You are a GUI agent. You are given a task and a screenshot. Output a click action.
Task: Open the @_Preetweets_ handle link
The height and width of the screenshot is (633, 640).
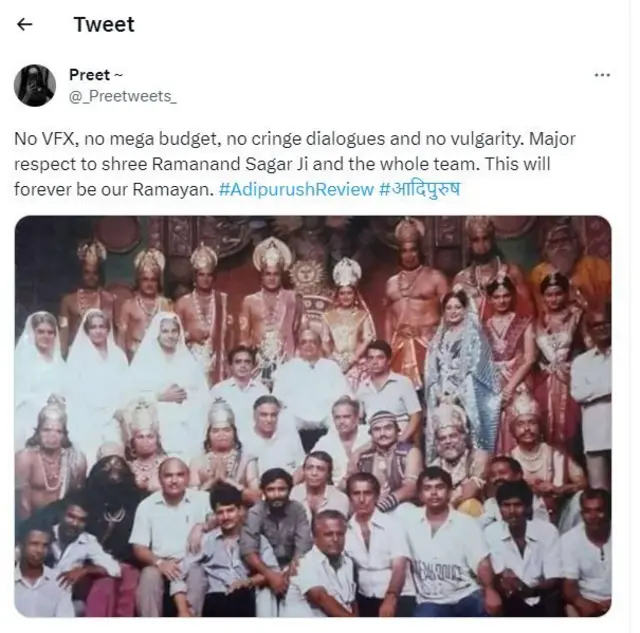(x=123, y=96)
